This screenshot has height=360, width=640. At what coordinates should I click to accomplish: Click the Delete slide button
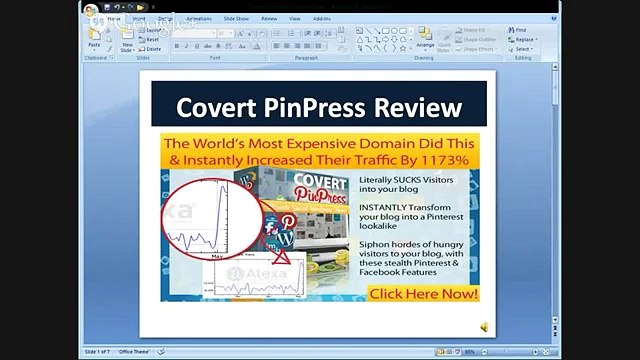pos(150,49)
